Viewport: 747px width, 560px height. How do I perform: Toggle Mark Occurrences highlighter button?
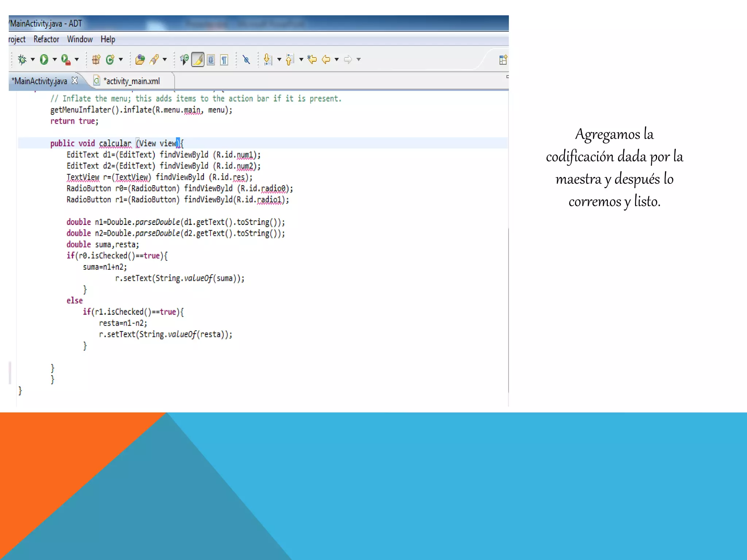[198, 59]
